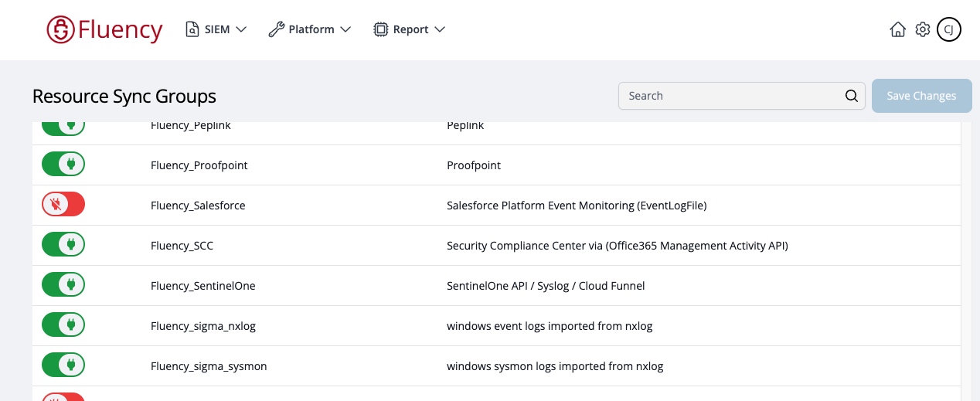This screenshot has width=980, height=401.
Task: Open the Platform menu label
Action: pyautogui.click(x=311, y=29)
